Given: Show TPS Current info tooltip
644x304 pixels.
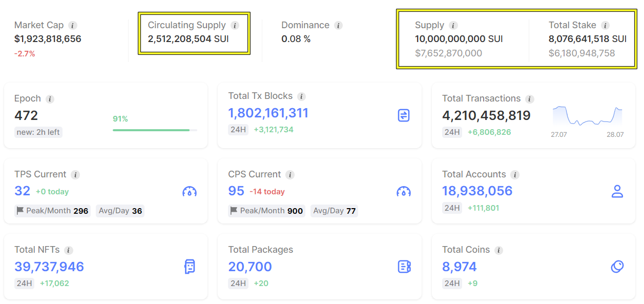Looking at the screenshot, I should tap(75, 175).
